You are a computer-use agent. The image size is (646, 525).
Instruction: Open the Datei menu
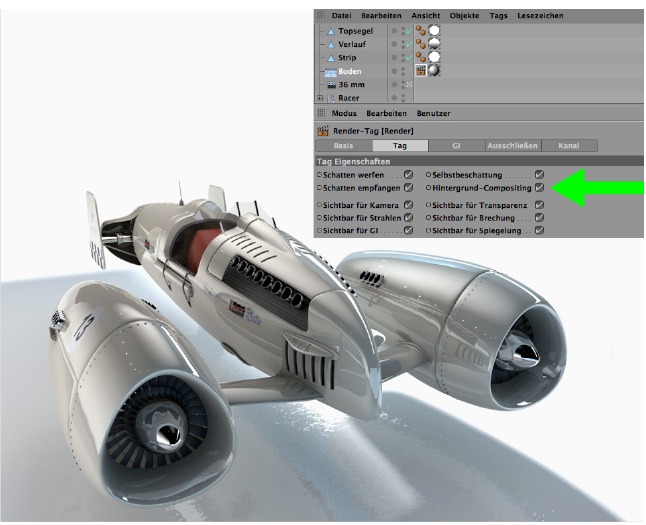pyautogui.click(x=341, y=16)
